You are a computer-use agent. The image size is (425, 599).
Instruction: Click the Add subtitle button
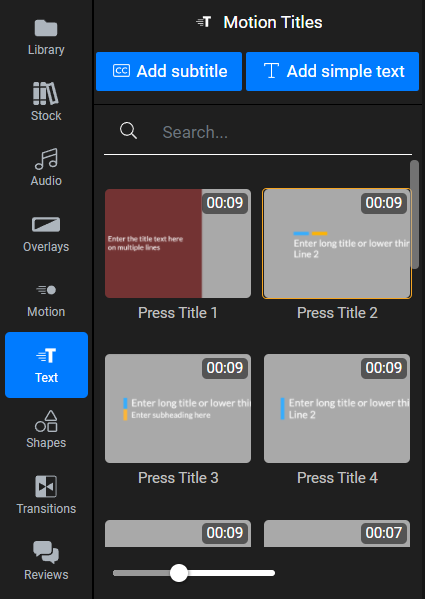(x=169, y=71)
